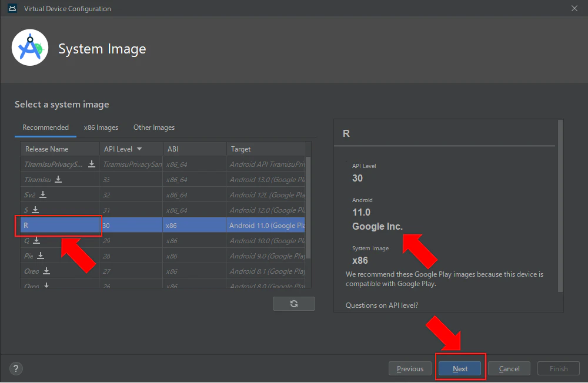This screenshot has height=383, width=588.
Task: Select the API level 28 cell
Action: 131,256
